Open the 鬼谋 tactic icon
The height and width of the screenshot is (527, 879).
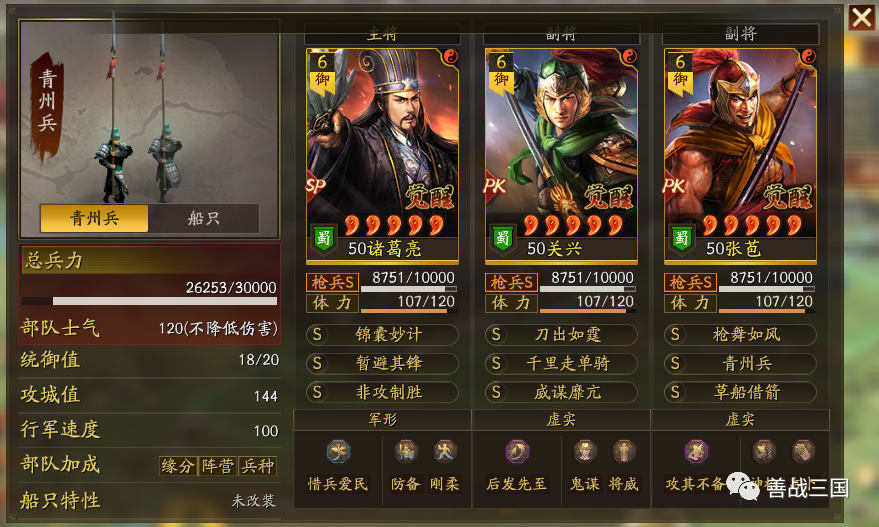tap(585, 452)
